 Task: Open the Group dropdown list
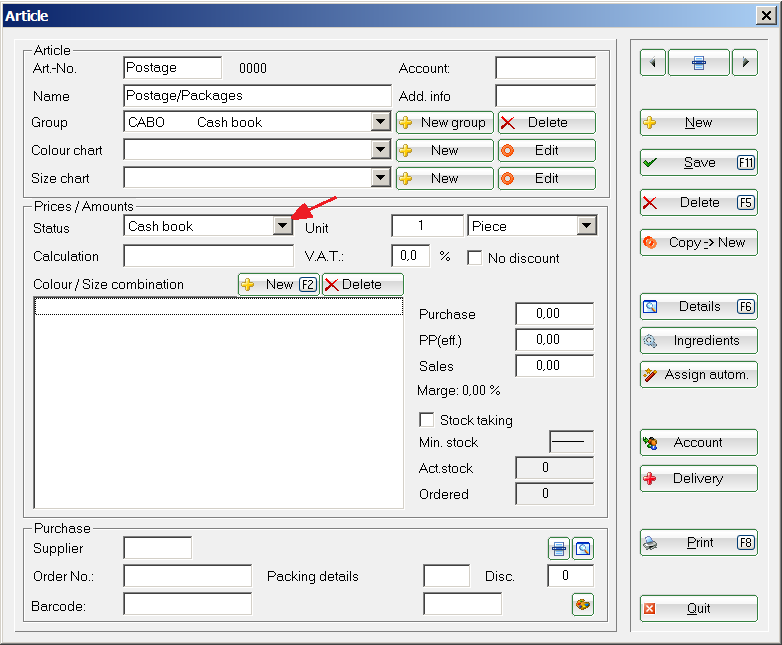click(380, 122)
